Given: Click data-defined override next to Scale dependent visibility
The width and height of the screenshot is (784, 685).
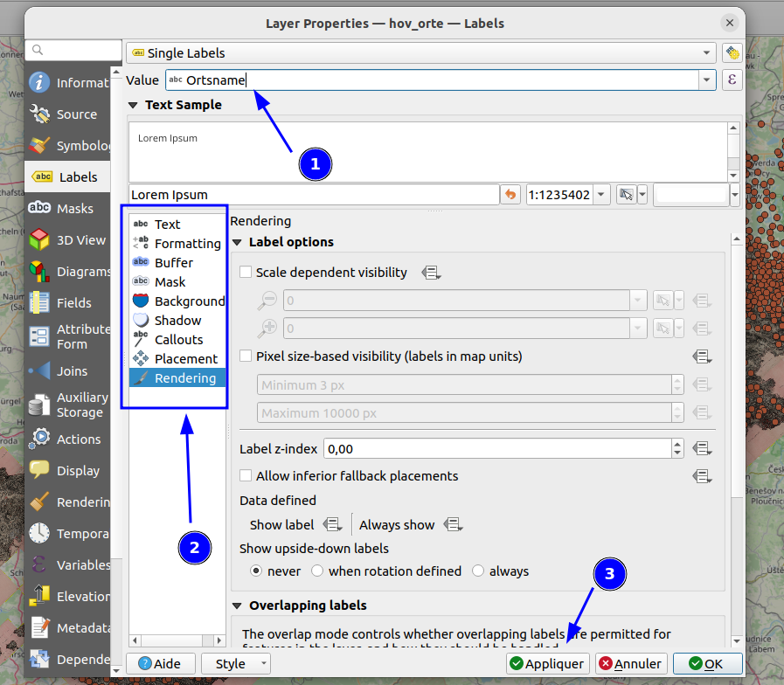Looking at the screenshot, I should (431, 273).
